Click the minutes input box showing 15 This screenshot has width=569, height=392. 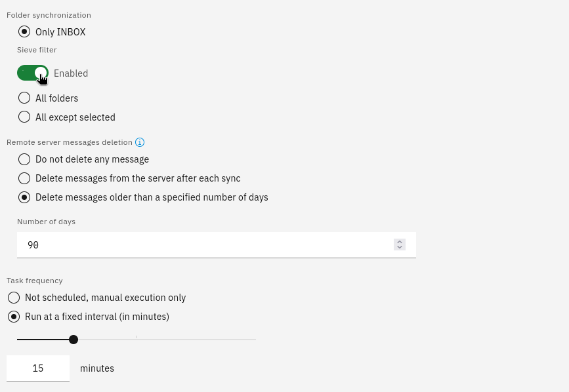(x=38, y=368)
